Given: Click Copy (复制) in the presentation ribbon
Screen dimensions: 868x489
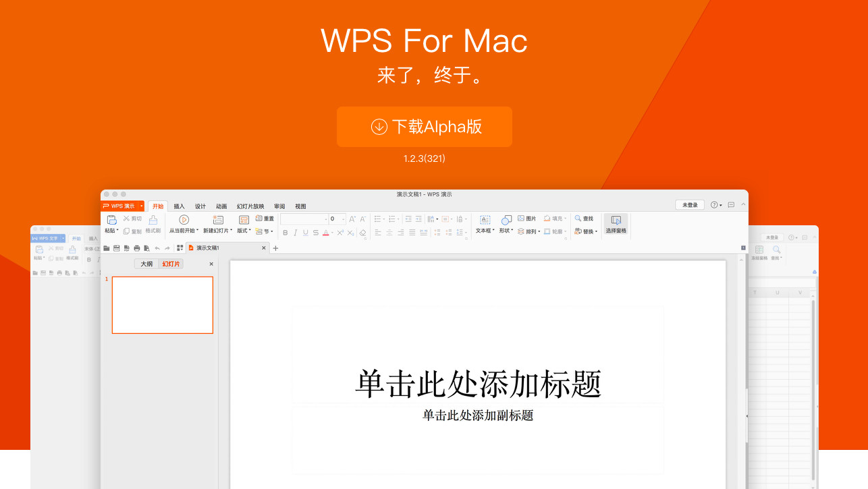Looking at the screenshot, I should pyautogui.click(x=132, y=231).
